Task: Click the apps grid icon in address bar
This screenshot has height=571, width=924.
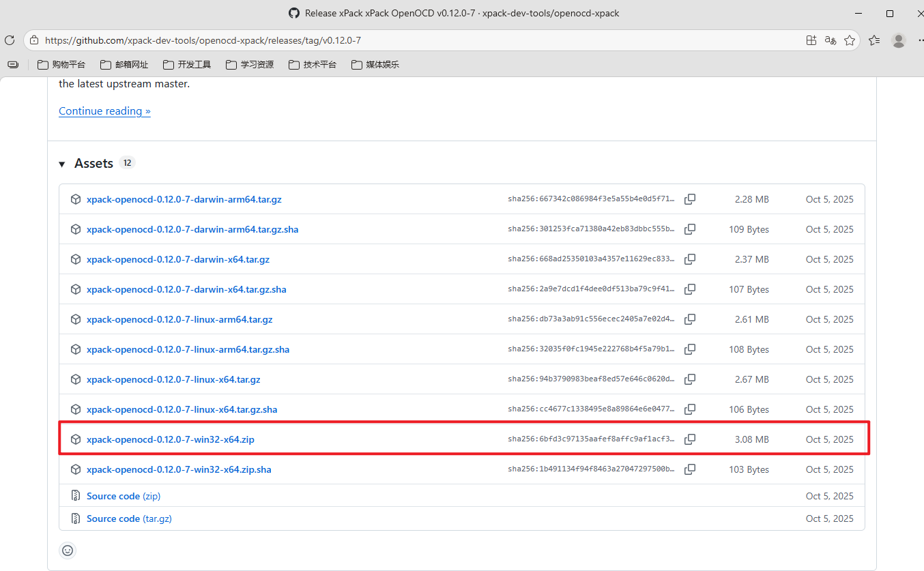Action: (811, 40)
